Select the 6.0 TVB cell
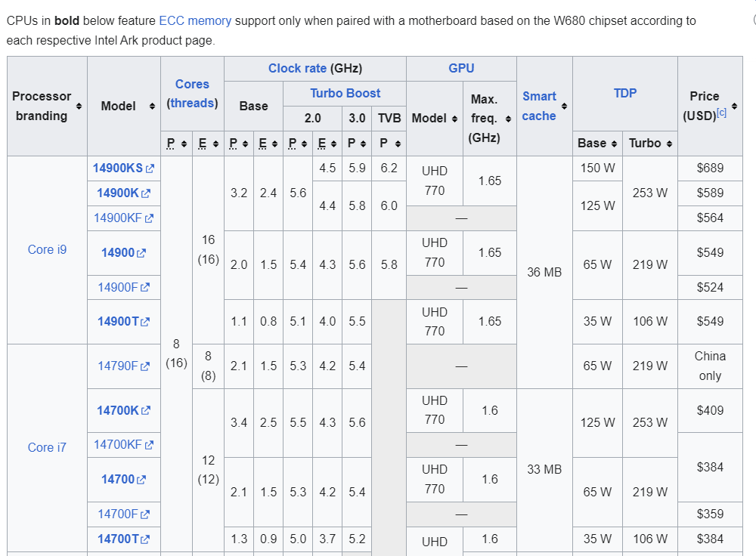Screen dimensions: 756x556 click(x=389, y=205)
